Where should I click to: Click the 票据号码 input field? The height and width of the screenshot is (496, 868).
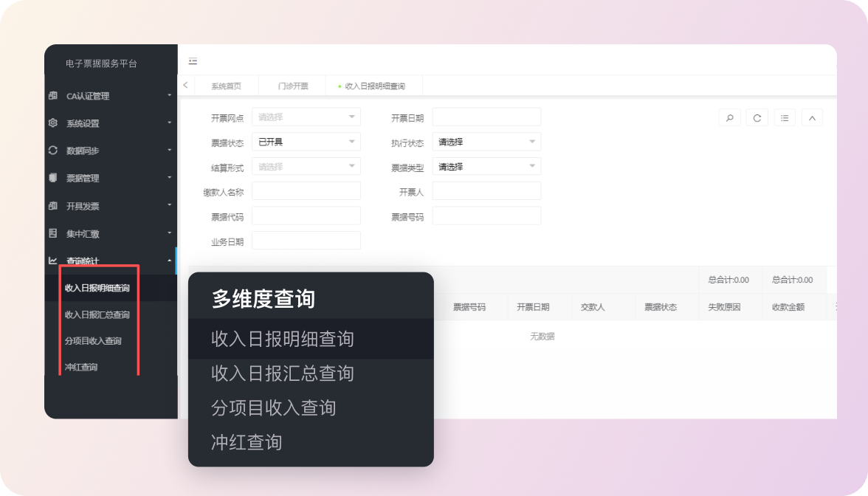pyautogui.click(x=486, y=216)
